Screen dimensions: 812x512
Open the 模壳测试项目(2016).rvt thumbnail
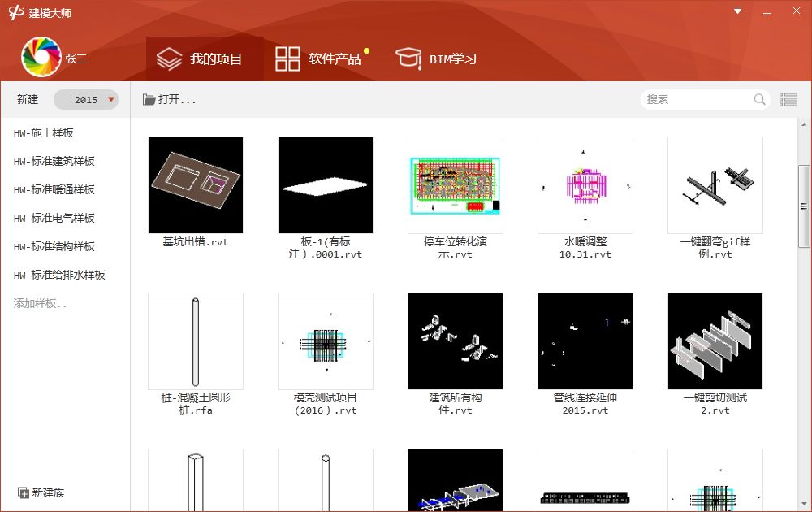[326, 341]
